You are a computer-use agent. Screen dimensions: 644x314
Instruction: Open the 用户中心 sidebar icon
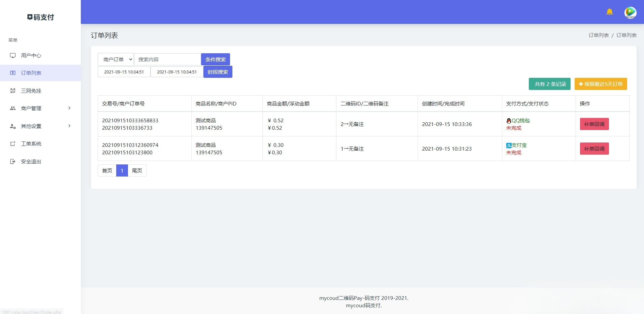tap(12, 55)
